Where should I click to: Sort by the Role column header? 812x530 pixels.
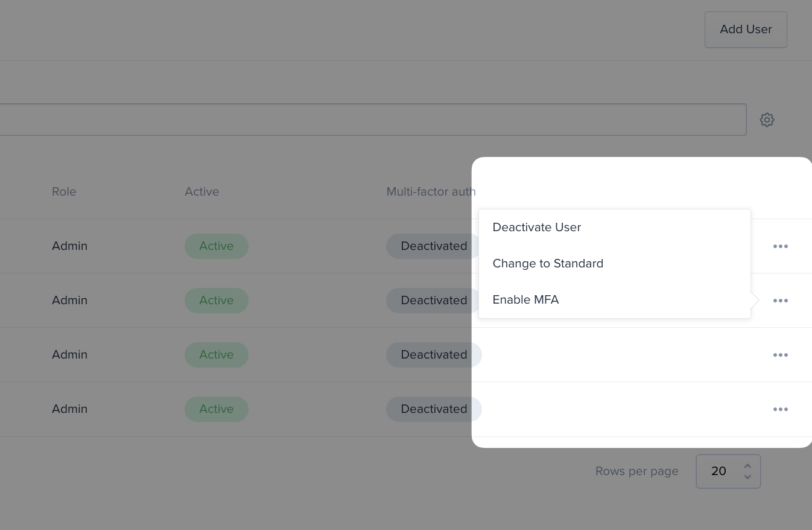click(64, 191)
